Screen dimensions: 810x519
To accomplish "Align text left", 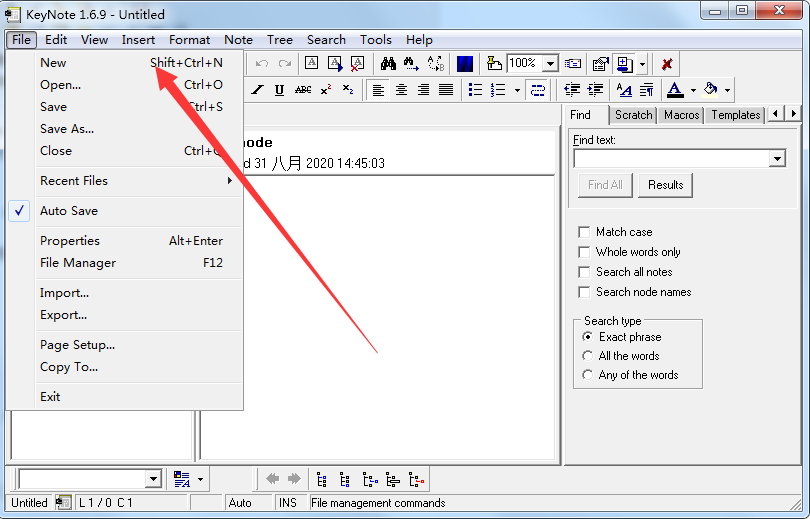I will [378, 90].
